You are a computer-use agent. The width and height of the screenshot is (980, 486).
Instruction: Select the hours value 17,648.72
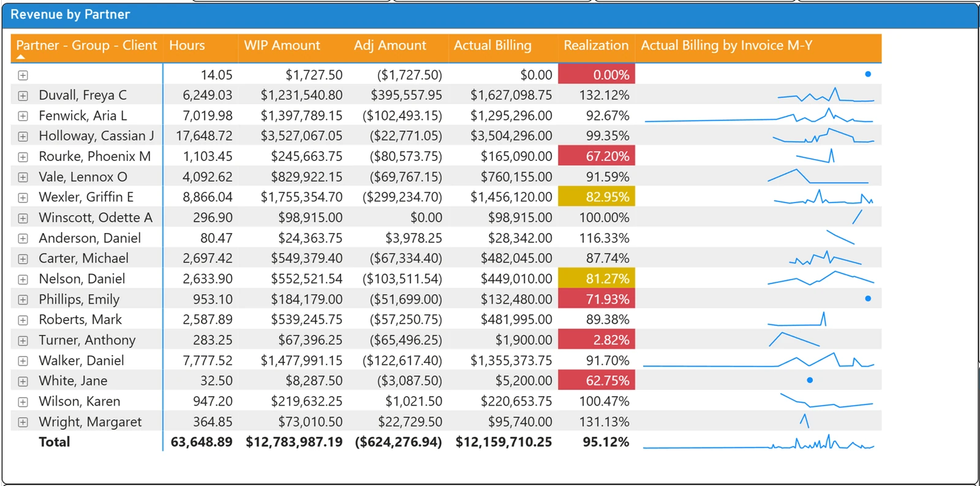[x=204, y=136]
